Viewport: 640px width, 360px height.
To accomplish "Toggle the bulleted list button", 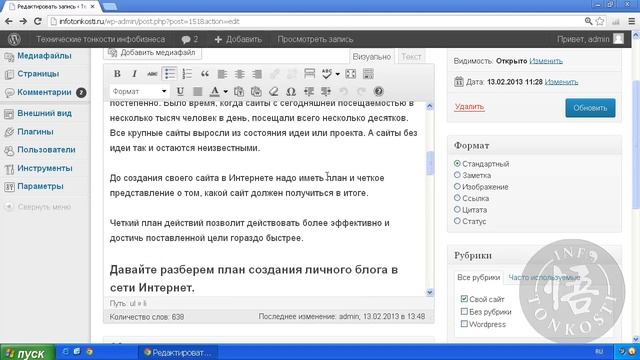I will click(x=169, y=74).
